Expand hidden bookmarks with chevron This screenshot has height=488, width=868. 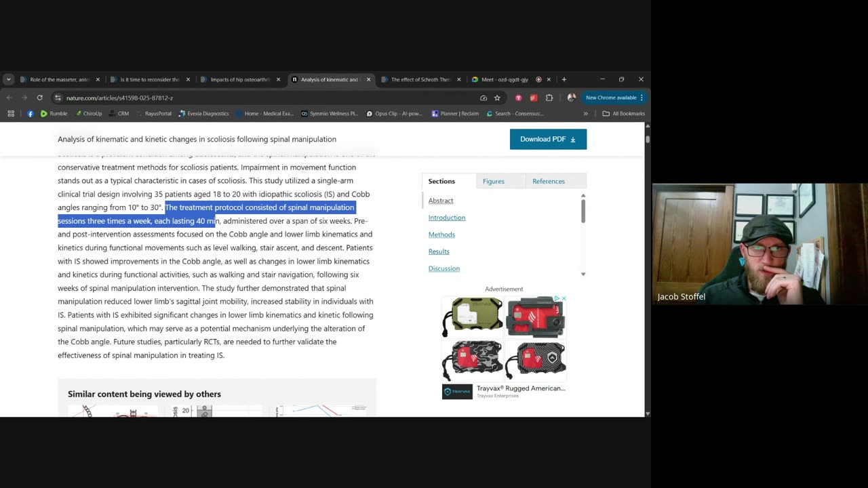(586, 113)
